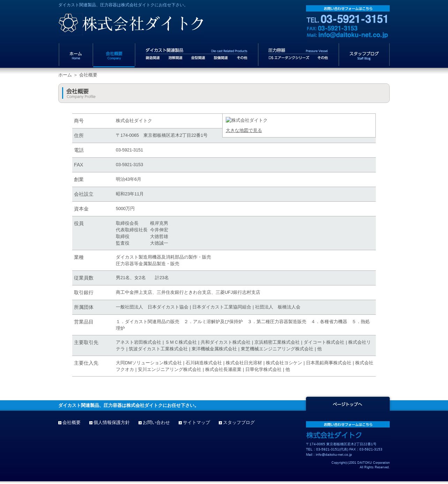Click the 資本金 value 5000万円
The height and width of the screenshot is (484, 448).
point(125,209)
